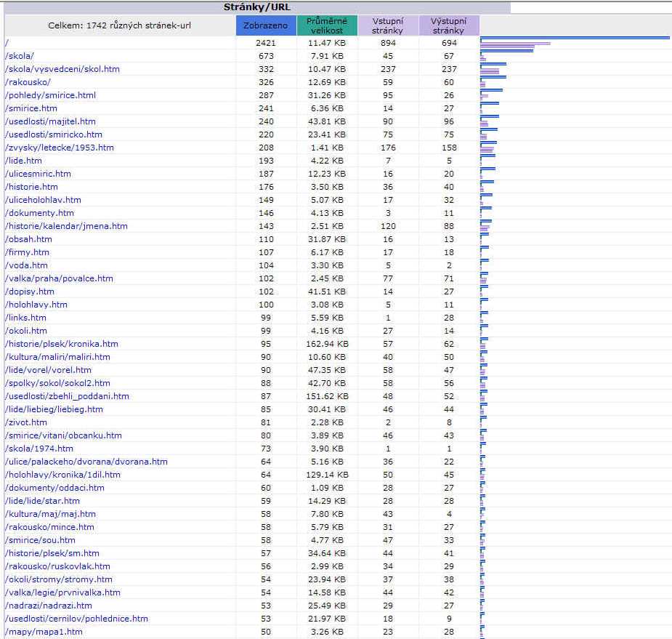Open /holohlavy/kronika/1dil.htm link
Viewport: 672px width, 639px height.
[62, 475]
